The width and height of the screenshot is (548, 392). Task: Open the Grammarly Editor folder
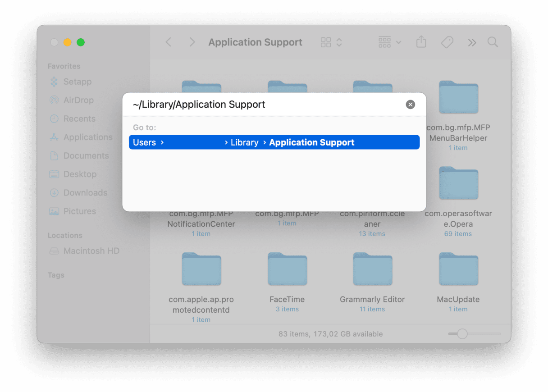pos(372,269)
